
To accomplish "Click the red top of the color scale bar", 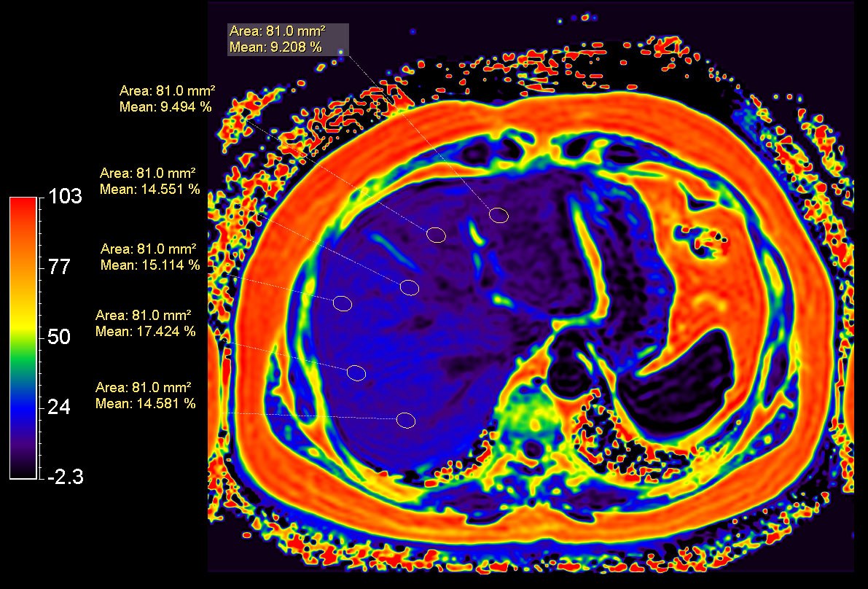I will (x=25, y=208).
